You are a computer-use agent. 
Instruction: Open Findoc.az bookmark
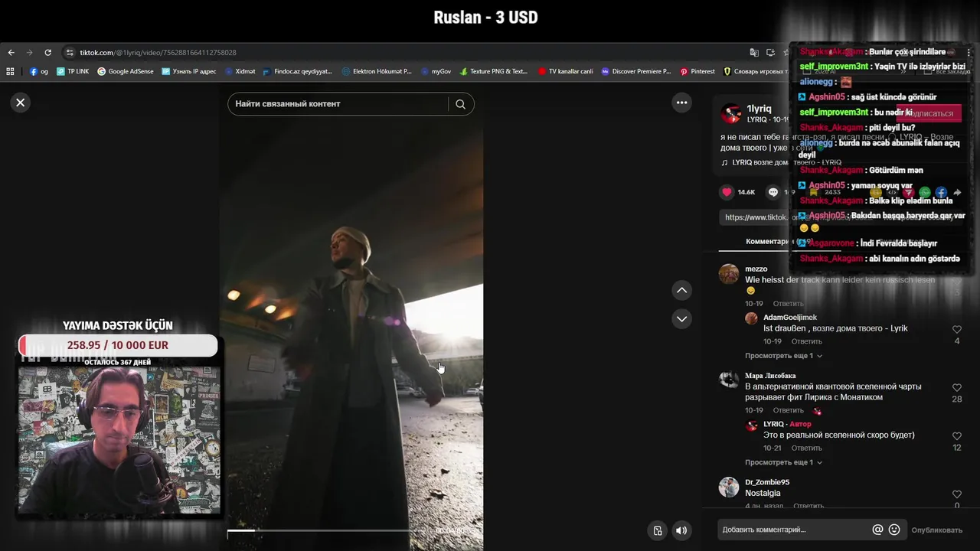click(x=297, y=71)
